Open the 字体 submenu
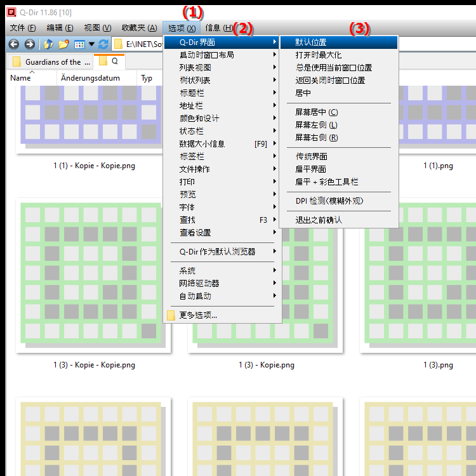Viewport: 476px width, 476px height. (222, 208)
